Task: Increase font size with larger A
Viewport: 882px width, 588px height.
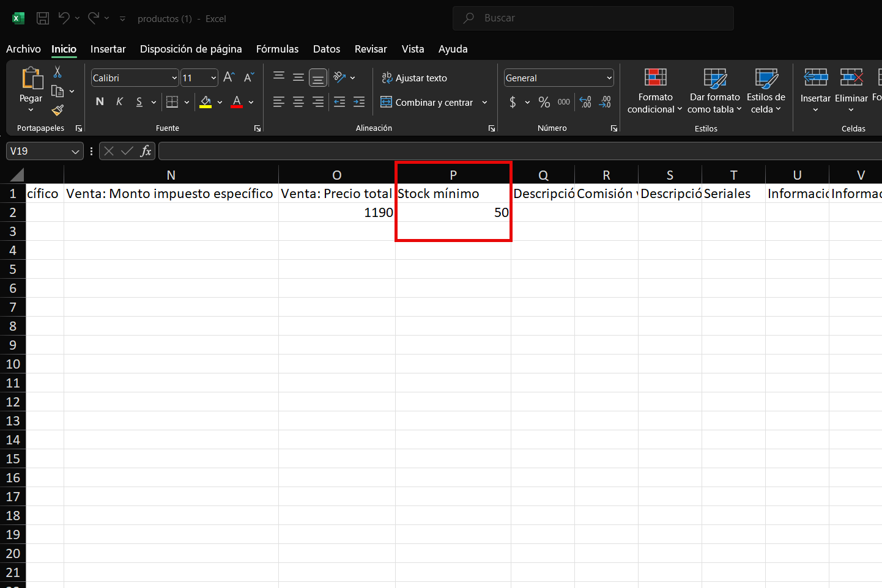Action: pos(229,78)
